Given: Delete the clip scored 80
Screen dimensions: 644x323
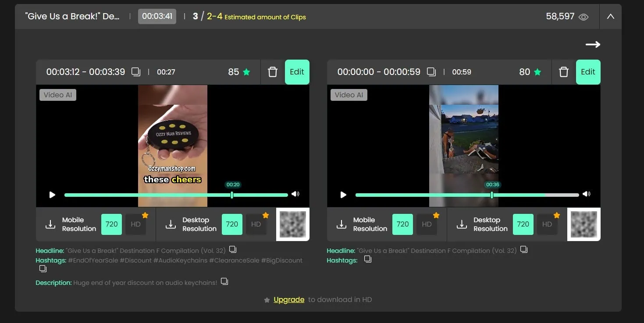Looking at the screenshot, I should pyautogui.click(x=564, y=72).
